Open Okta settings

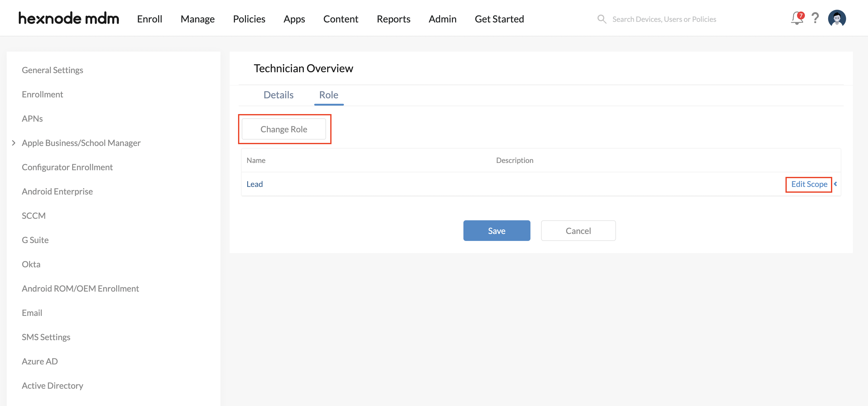click(31, 264)
